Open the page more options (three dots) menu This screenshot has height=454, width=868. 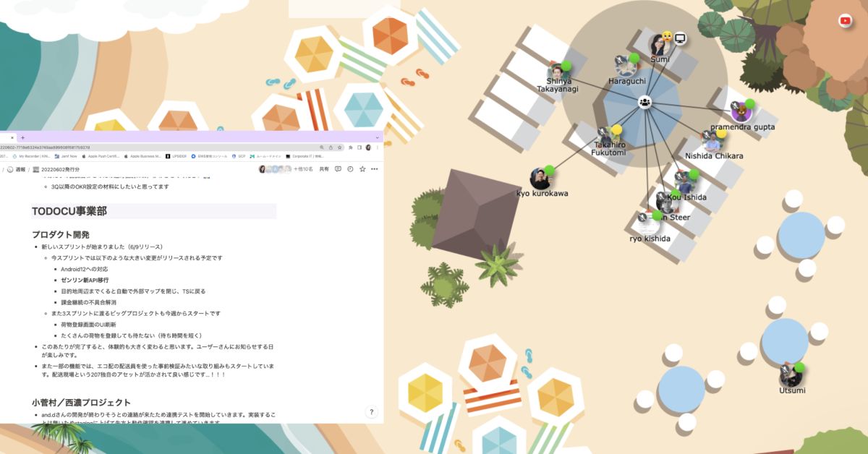[x=374, y=169]
